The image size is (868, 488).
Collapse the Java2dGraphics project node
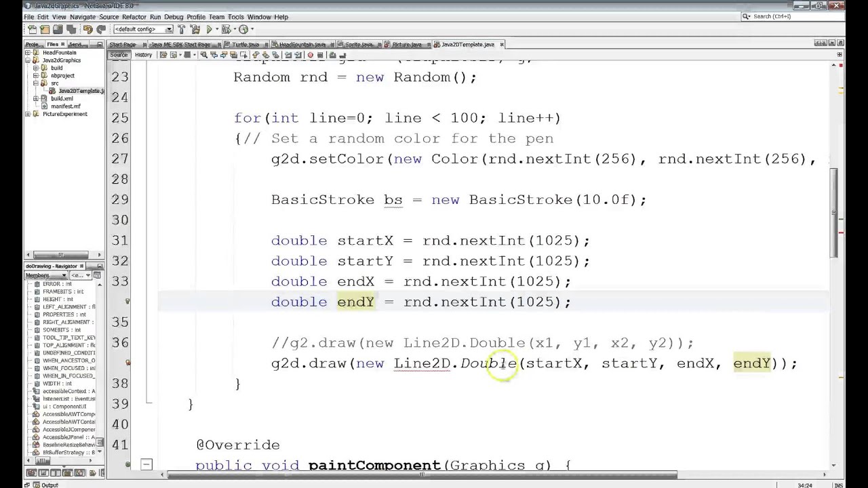pos(28,60)
